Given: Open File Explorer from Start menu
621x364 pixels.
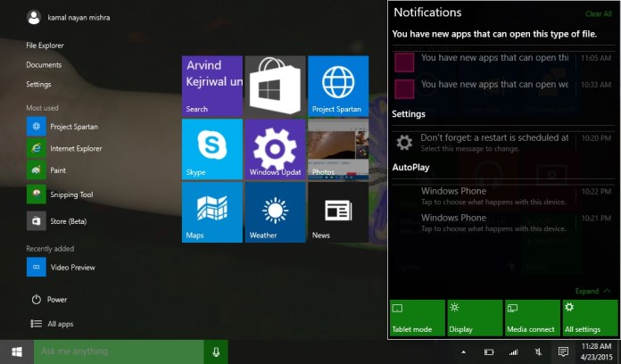Looking at the screenshot, I should point(45,45).
